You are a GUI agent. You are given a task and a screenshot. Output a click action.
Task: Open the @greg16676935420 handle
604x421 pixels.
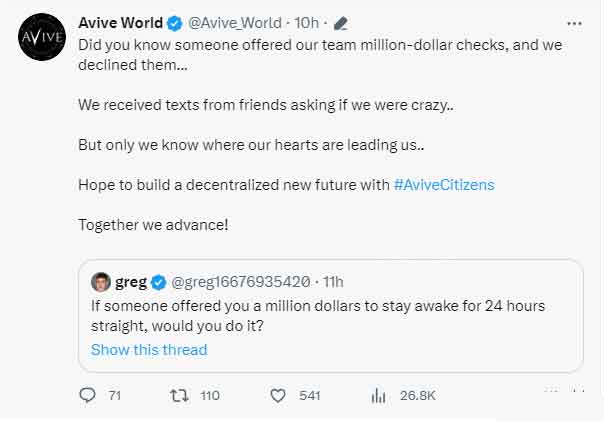241,282
